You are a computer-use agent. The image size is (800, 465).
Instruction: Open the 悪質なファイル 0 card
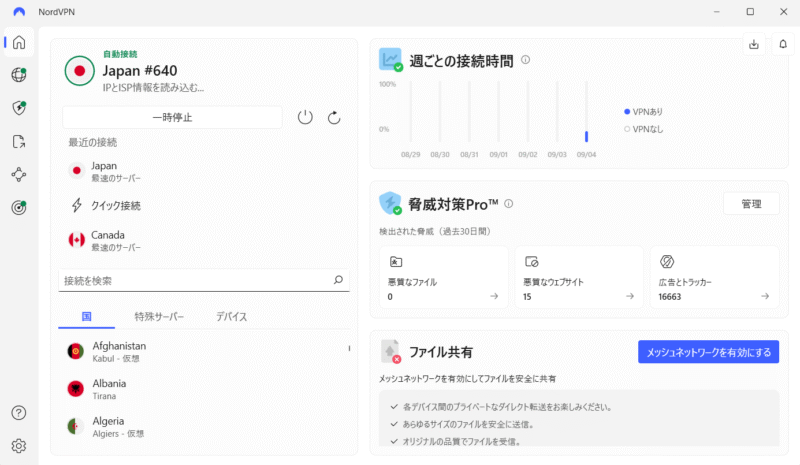tap(443, 277)
